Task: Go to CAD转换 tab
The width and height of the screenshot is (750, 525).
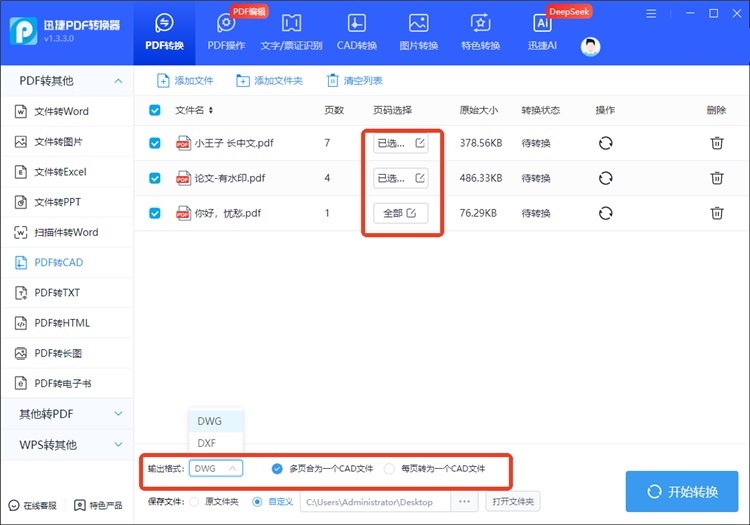Action: tap(357, 33)
